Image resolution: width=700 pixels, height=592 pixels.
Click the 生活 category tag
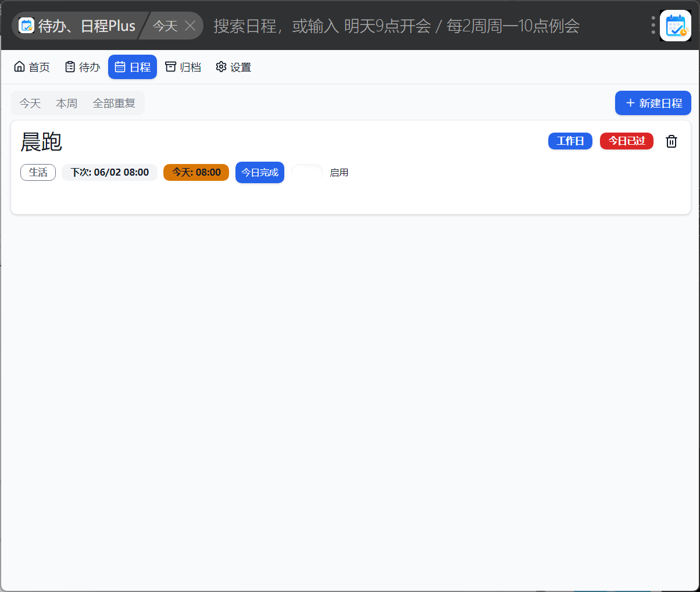38,172
